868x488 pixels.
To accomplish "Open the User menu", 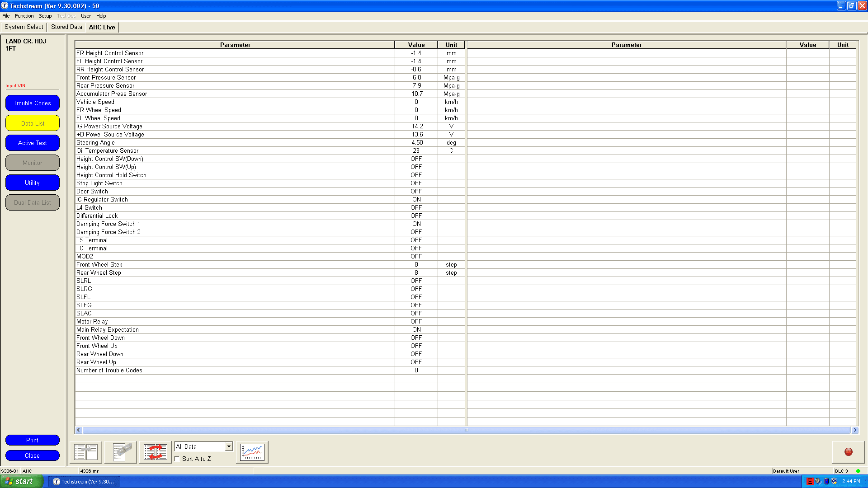I will (86, 16).
